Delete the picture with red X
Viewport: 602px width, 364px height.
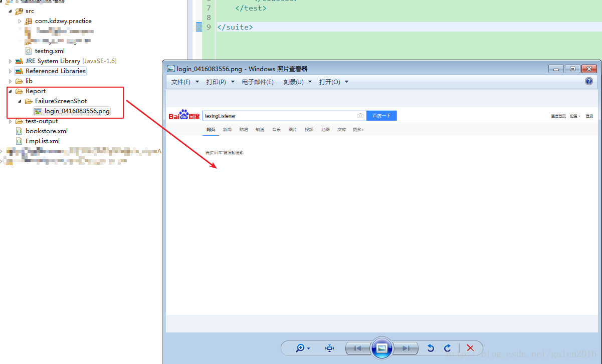(x=470, y=348)
